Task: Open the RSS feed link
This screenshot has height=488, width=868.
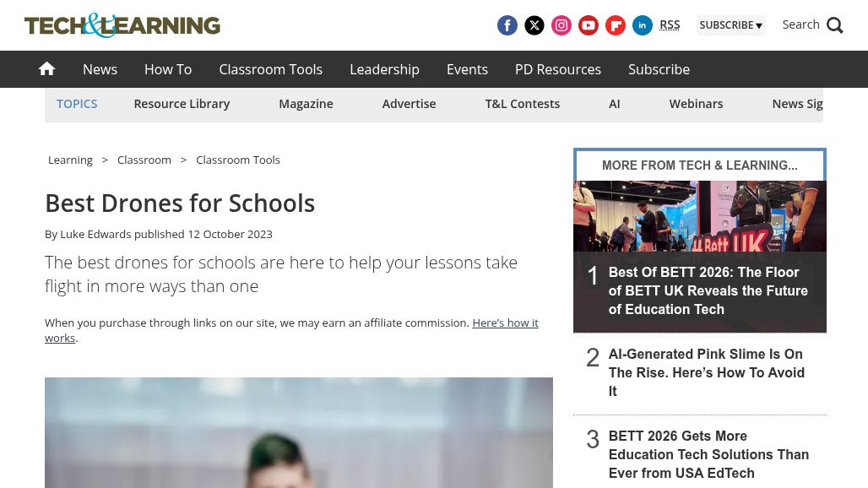Action: point(670,25)
